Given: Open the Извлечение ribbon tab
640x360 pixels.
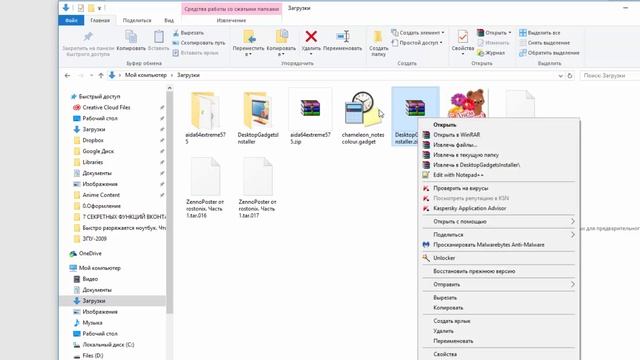Looking at the screenshot, I should click(x=231, y=20).
